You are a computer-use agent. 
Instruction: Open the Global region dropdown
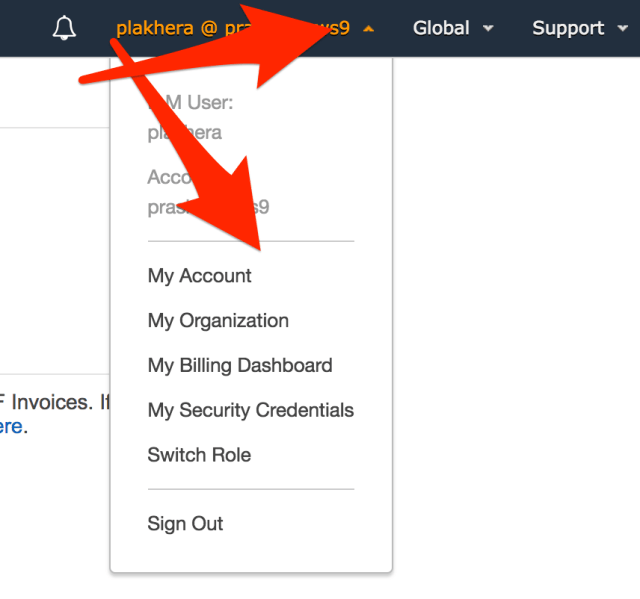tap(441, 28)
